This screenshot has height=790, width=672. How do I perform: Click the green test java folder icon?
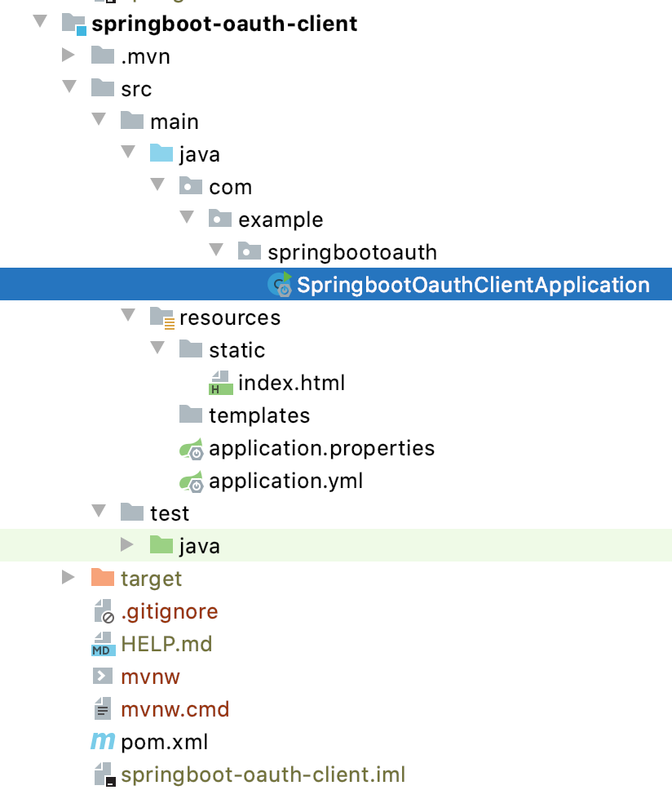click(x=161, y=545)
